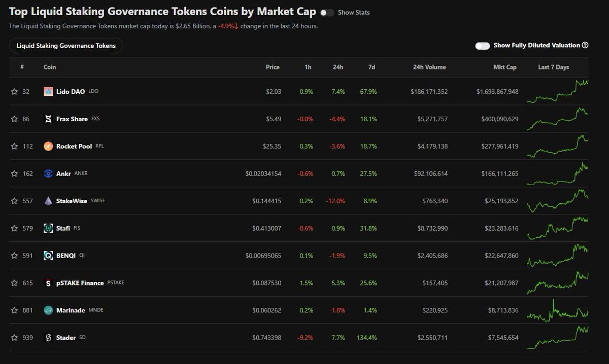Star Frax Share as a favorite

point(14,119)
